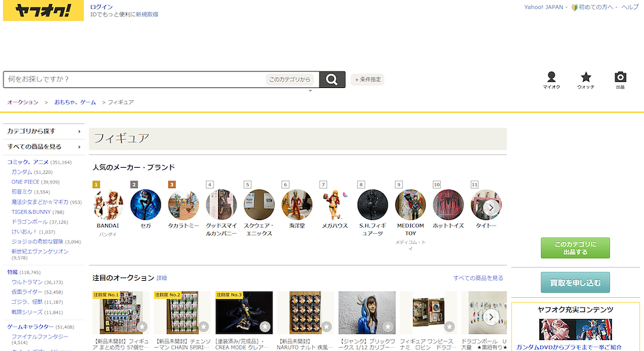644x351 pixels.
Task: Click green このカテゴリに出品する button
Action: point(575,248)
